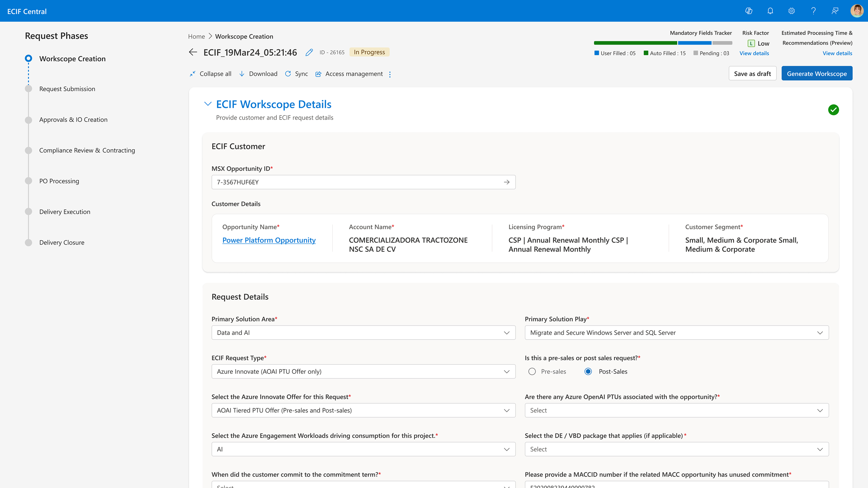868x488 pixels.
Task: Click the feedback person icon
Action: [x=835, y=11]
